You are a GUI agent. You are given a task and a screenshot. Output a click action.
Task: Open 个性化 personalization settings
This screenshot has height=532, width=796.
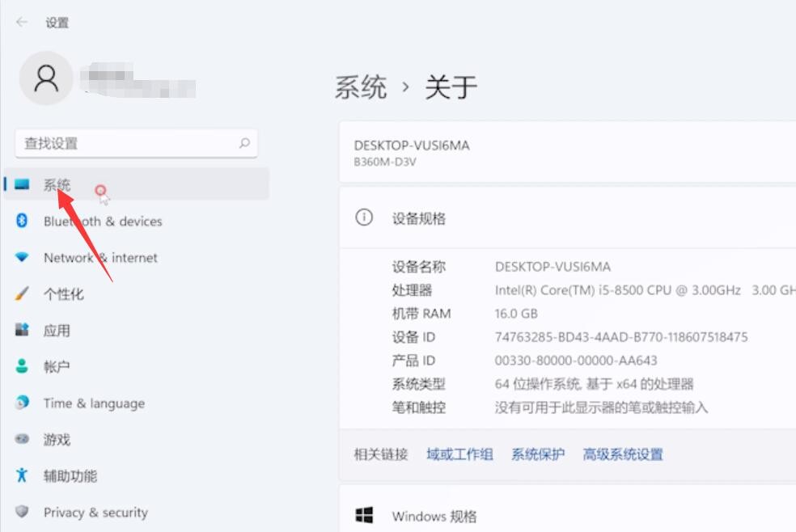click(x=22, y=293)
